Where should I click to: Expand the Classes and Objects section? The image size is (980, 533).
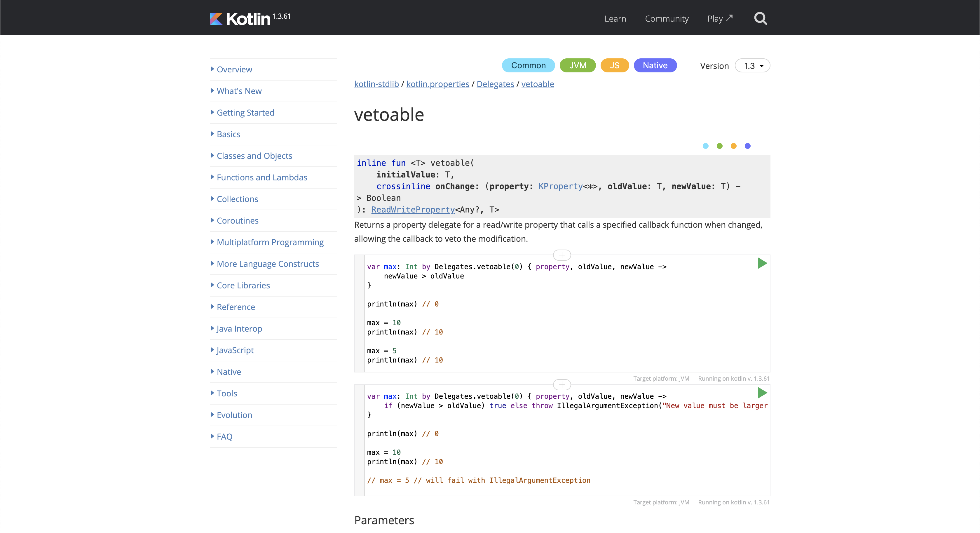coord(254,156)
